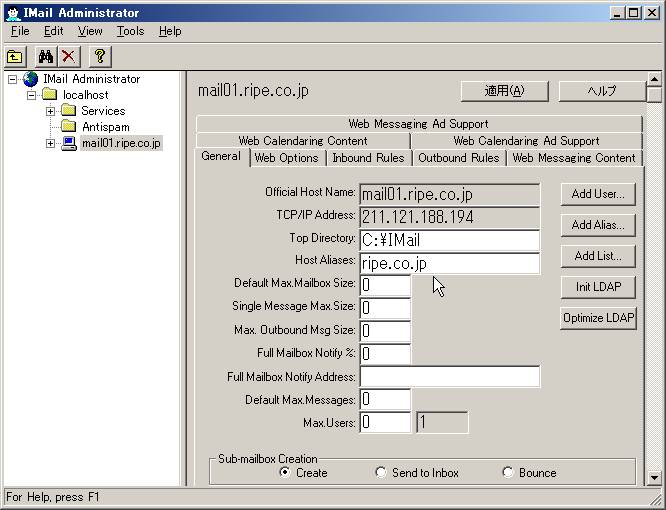Collapse the IMail Administrator root node
This screenshot has height=510, width=666.
click(x=13, y=79)
